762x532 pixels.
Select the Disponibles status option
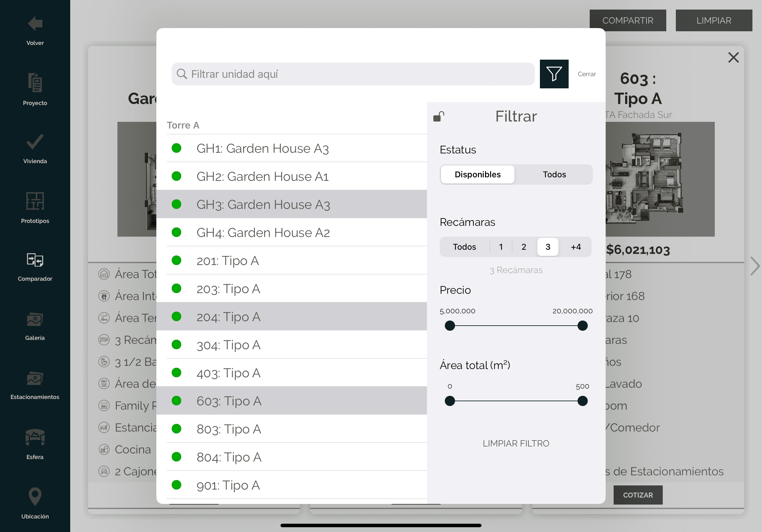tap(477, 174)
